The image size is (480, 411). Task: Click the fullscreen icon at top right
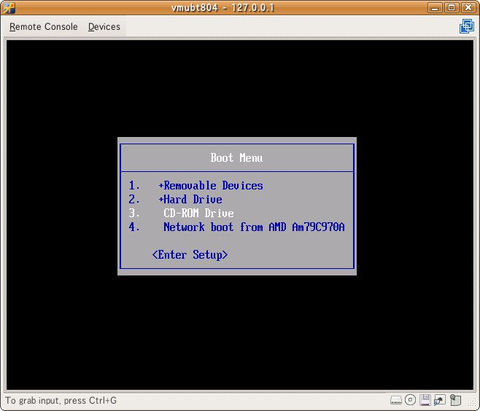(467, 26)
